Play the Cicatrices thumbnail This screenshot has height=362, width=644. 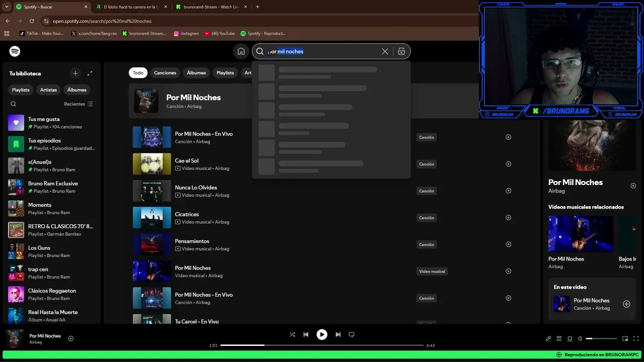pos(152,218)
